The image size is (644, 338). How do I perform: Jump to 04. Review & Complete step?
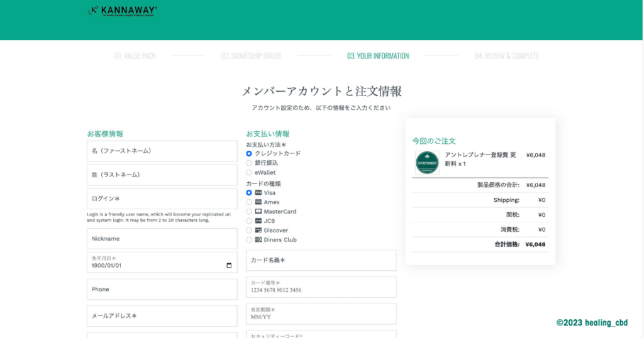(x=507, y=56)
